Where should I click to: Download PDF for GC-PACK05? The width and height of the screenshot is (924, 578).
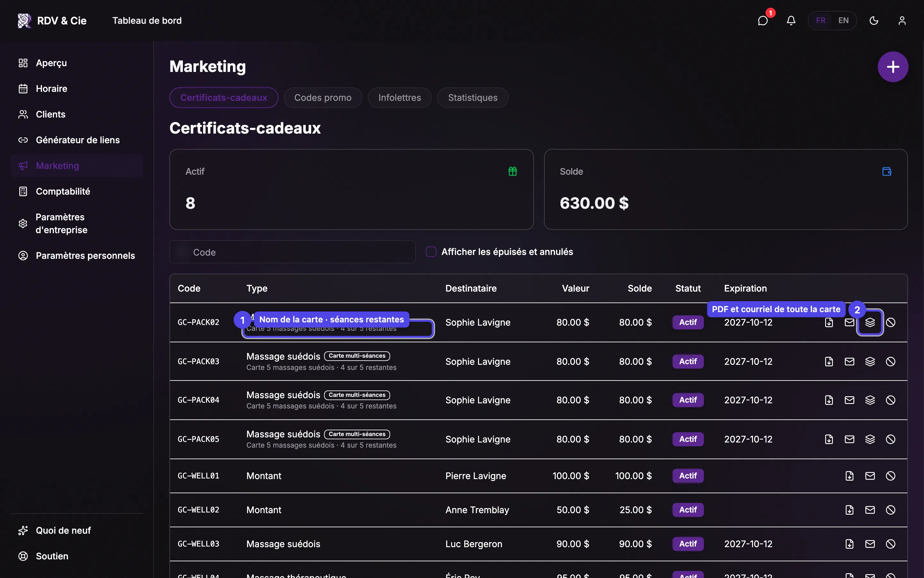click(x=829, y=439)
